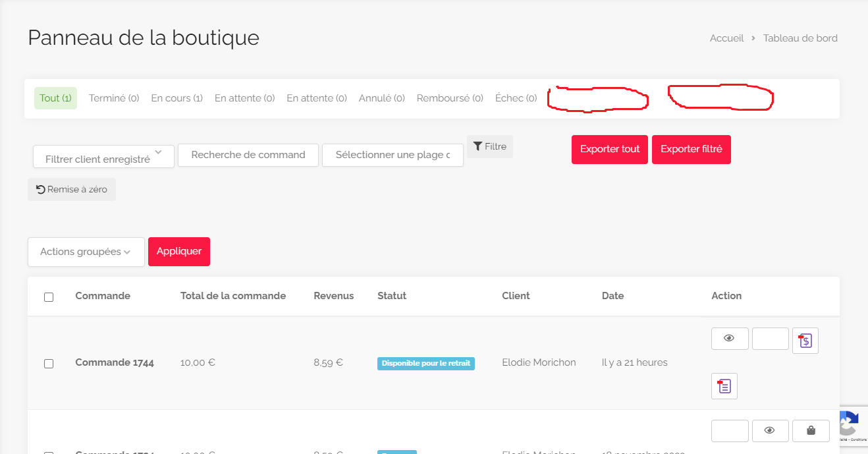868x454 pixels.
Task: Click the Sélectionner une plage date field
Action: (x=393, y=156)
